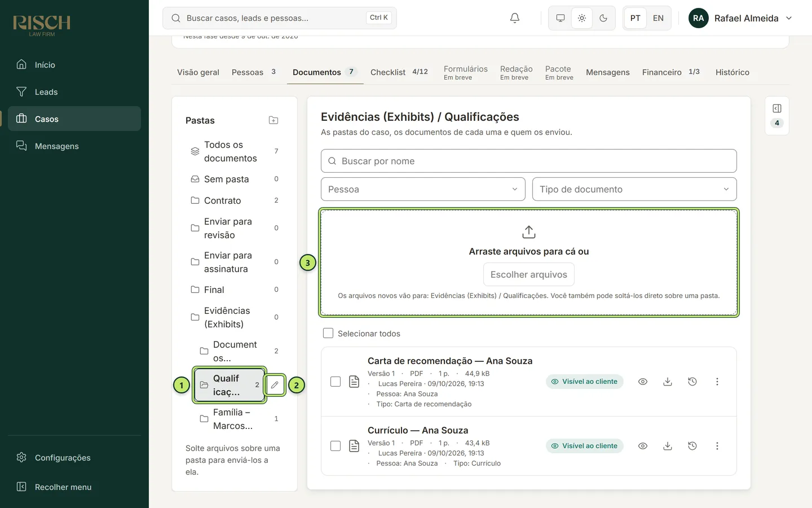Download the Currículo document
This screenshot has width=812, height=508.
tap(667, 446)
